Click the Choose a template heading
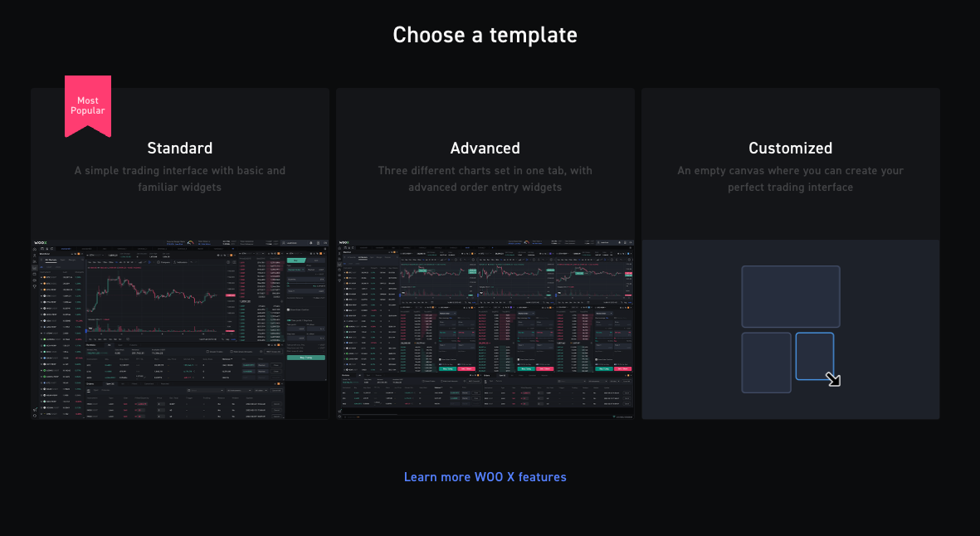980x536 pixels. point(485,35)
